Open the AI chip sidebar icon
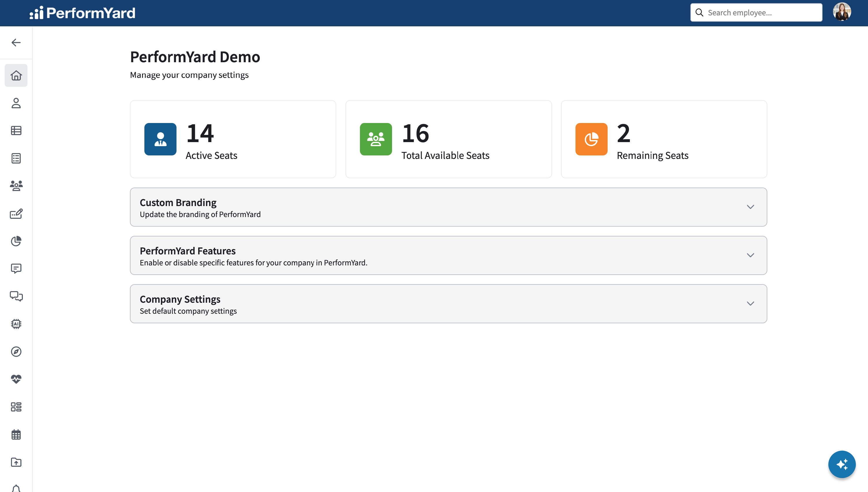This screenshot has height=492, width=868. coord(16,324)
